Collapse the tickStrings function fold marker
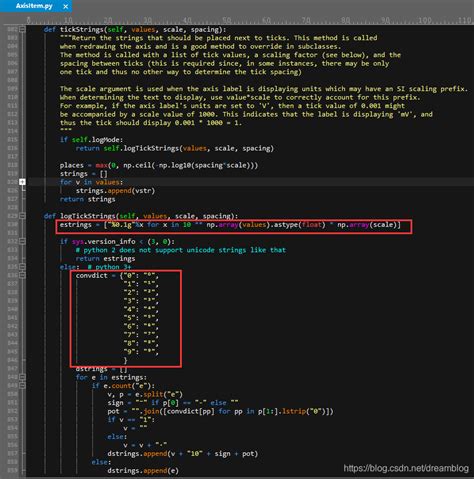This screenshot has height=479, width=474. (x=22, y=29)
